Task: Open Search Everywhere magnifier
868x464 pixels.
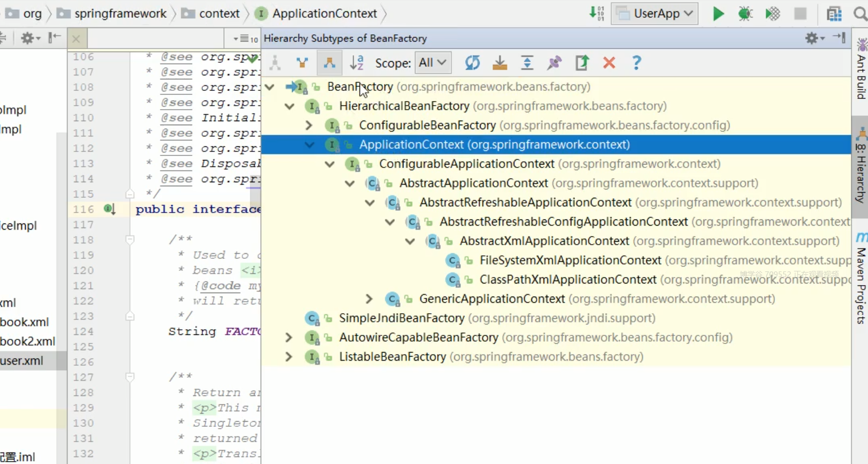Action: click(860, 13)
